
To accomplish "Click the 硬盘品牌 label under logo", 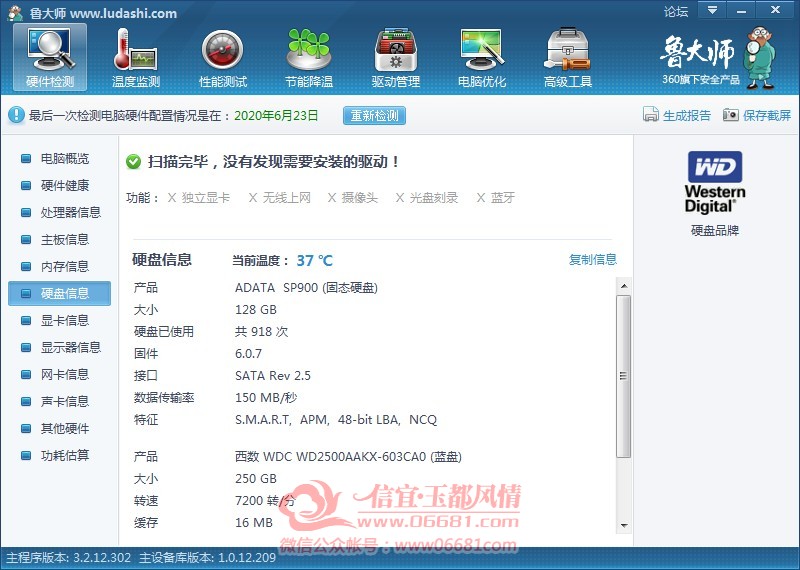I will (x=715, y=231).
